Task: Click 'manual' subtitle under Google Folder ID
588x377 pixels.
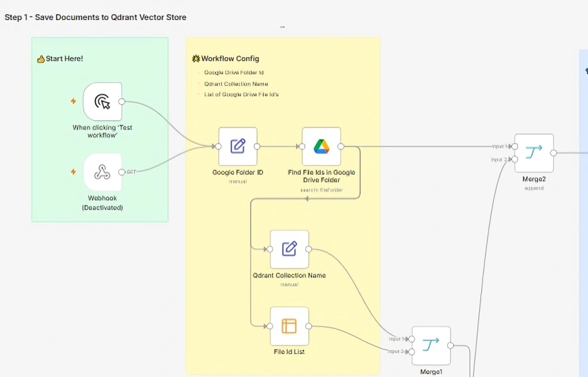Action: (x=237, y=182)
